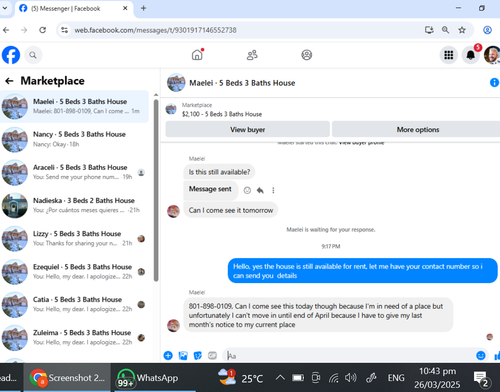
Task: Open the $2,100 - 5 Beds 3 Baths House listing
Action: (x=222, y=114)
